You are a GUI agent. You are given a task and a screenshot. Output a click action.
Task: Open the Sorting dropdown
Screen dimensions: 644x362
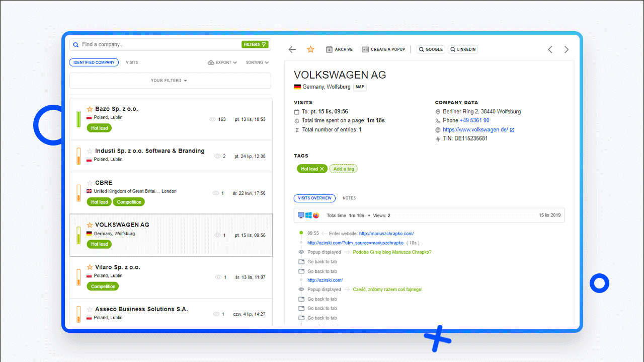click(257, 62)
